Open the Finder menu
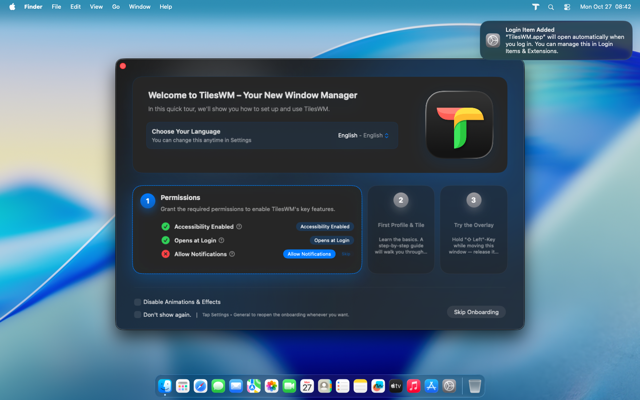The height and width of the screenshot is (400, 640). pos(33,7)
